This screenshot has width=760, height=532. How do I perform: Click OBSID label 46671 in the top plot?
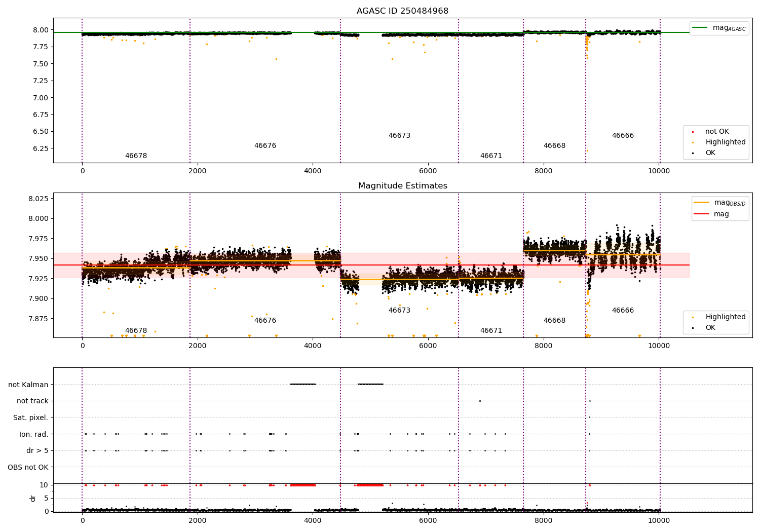pyautogui.click(x=491, y=156)
